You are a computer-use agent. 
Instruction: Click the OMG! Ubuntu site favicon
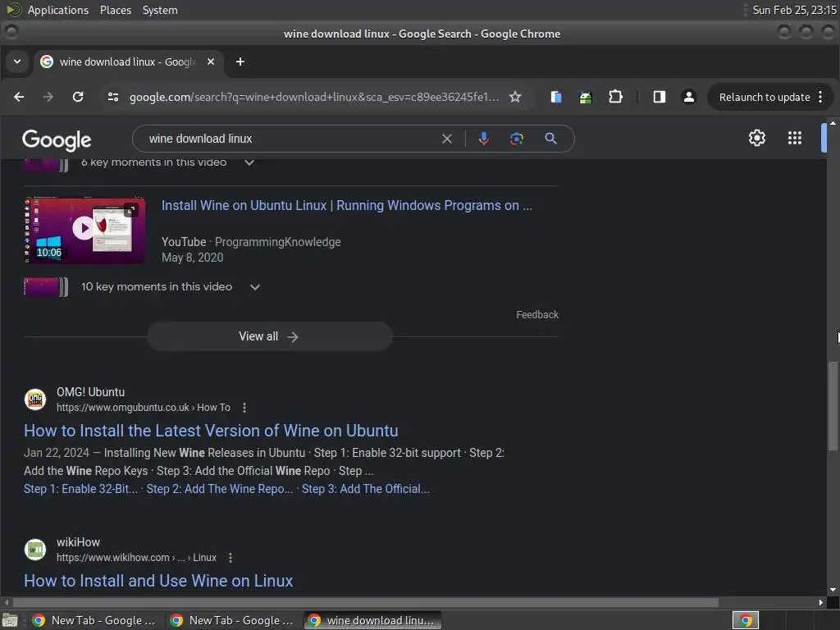point(35,399)
